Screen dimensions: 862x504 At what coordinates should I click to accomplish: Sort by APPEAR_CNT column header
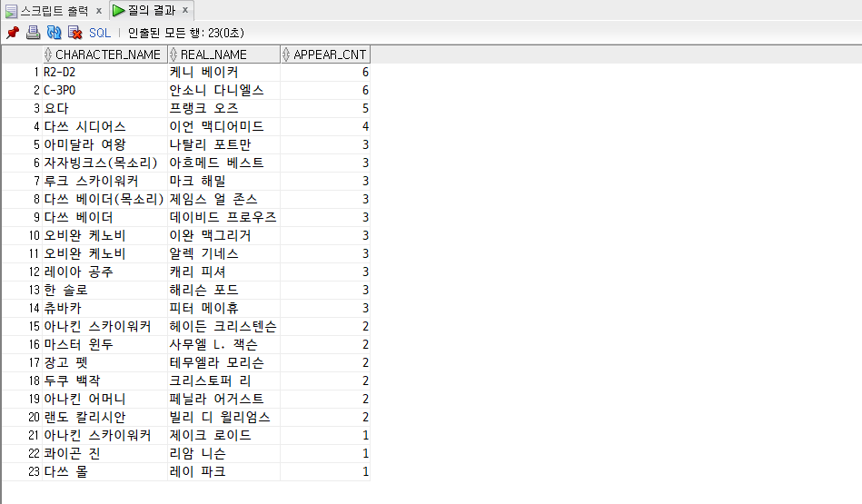(x=325, y=54)
